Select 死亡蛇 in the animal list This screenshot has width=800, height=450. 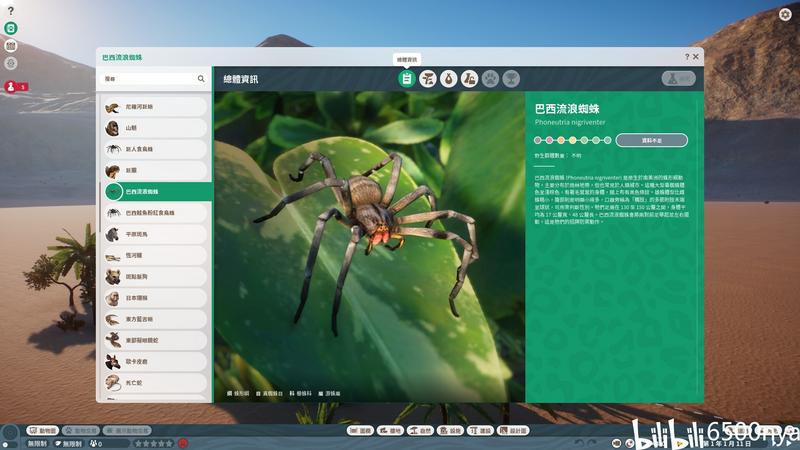pos(155,383)
